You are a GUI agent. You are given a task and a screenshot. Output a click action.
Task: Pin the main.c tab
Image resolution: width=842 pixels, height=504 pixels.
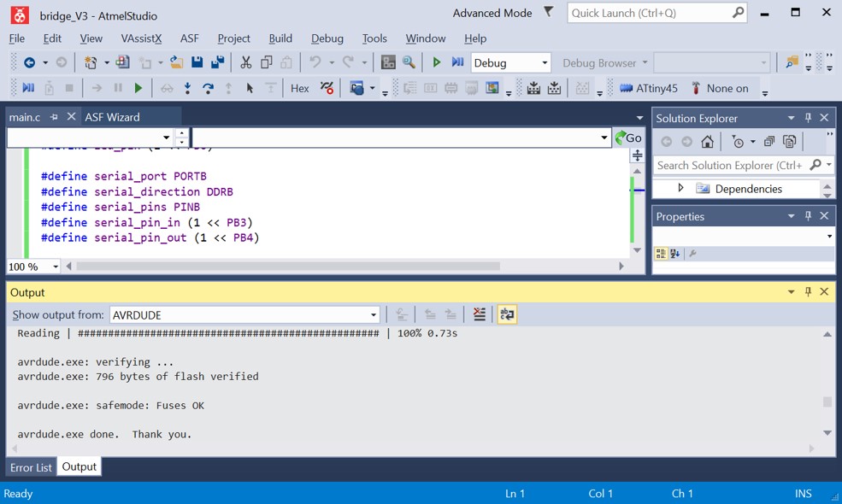54,117
